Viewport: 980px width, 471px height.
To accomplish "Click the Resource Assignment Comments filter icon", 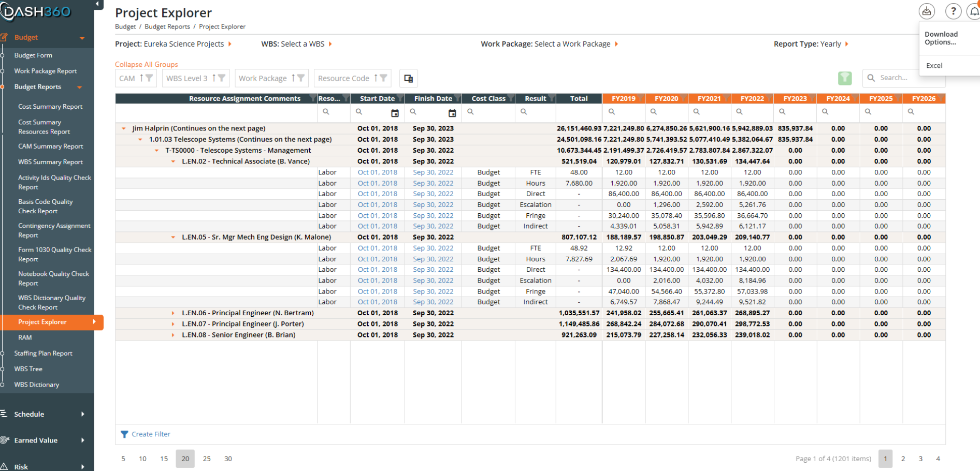I will [x=312, y=99].
